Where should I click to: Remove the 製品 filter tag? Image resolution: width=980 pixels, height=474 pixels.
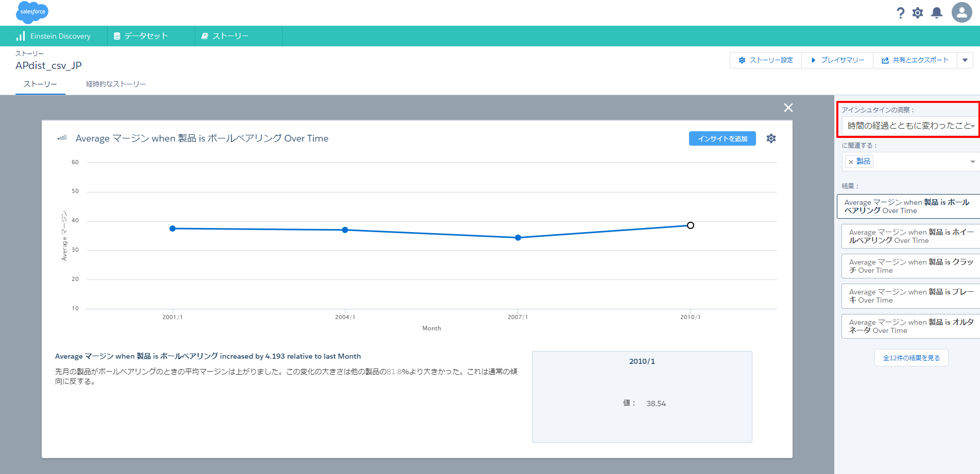click(851, 162)
